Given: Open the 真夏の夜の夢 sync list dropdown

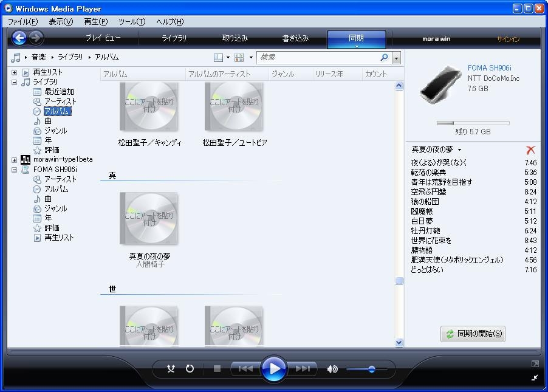Looking at the screenshot, I should tap(459, 150).
